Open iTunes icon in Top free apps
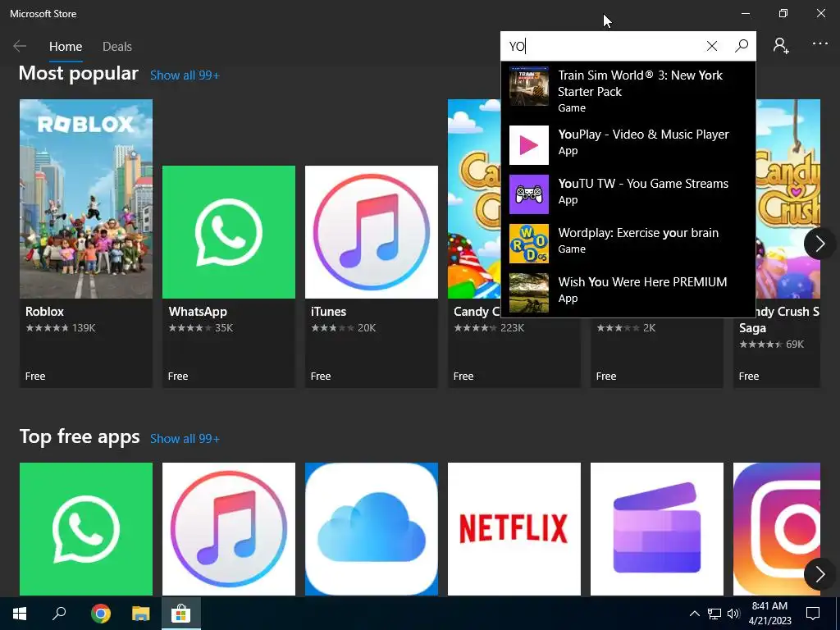 (x=229, y=529)
